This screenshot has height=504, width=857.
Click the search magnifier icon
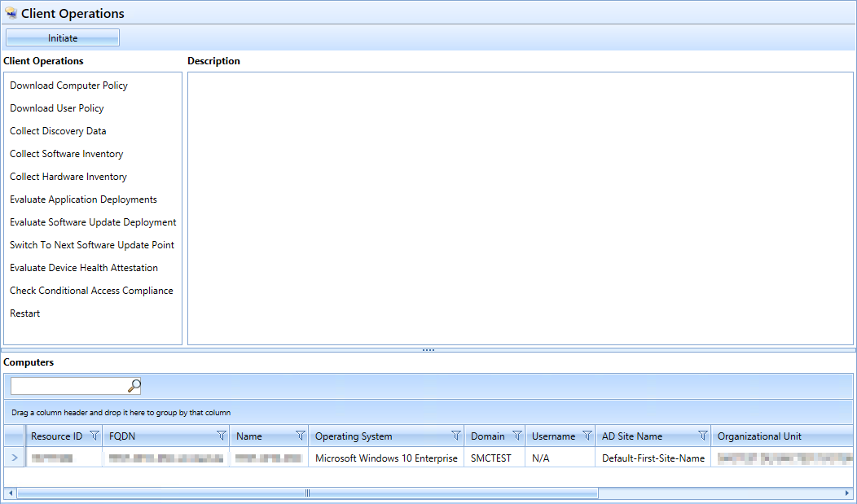click(x=134, y=386)
